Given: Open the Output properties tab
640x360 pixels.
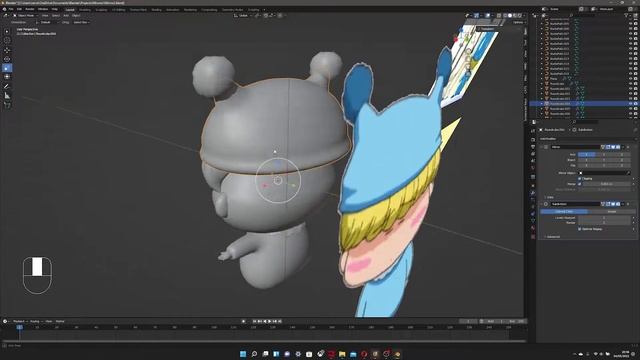Looking at the screenshot, I should click(533, 147).
